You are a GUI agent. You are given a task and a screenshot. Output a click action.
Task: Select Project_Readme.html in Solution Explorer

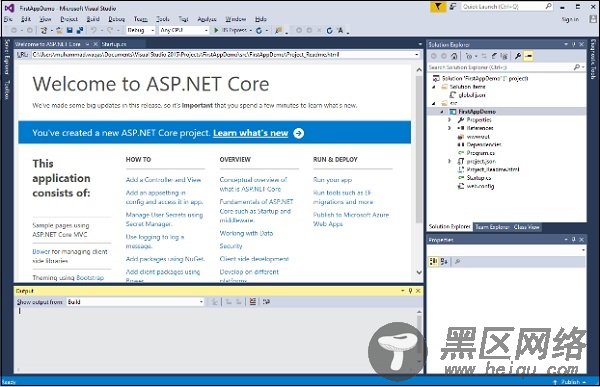[492, 170]
